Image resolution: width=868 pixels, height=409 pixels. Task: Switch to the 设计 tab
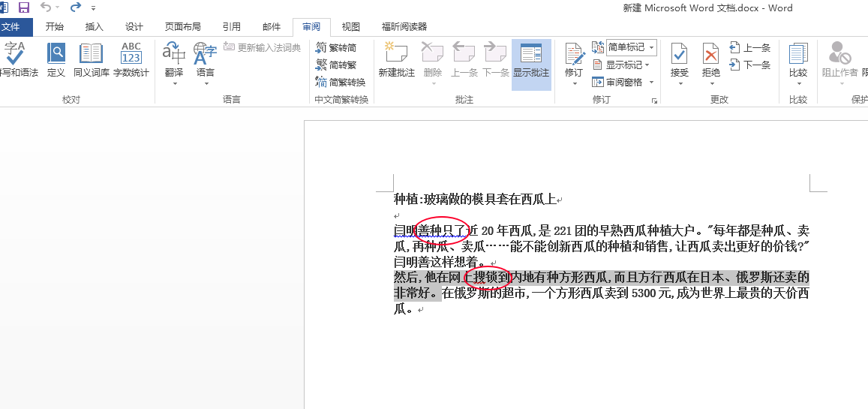click(134, 26)
